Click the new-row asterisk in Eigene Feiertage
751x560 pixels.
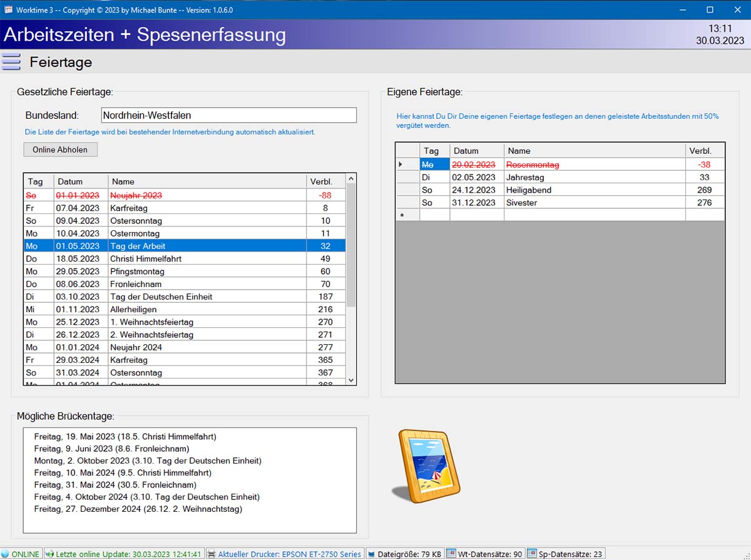point(407,215)
